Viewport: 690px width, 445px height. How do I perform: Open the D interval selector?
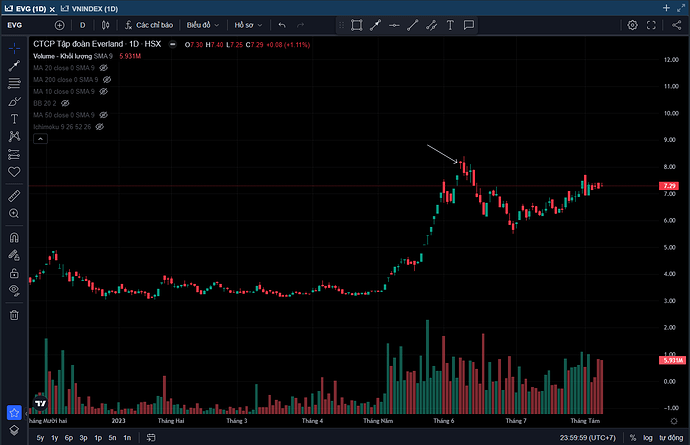point(82,25)
